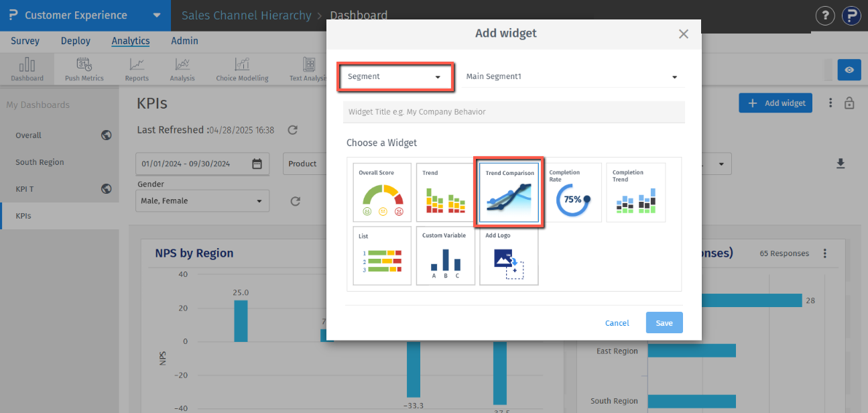Click the Reports toolbar icon
Screen dimensions: 868x413
(x=137, y=70)
